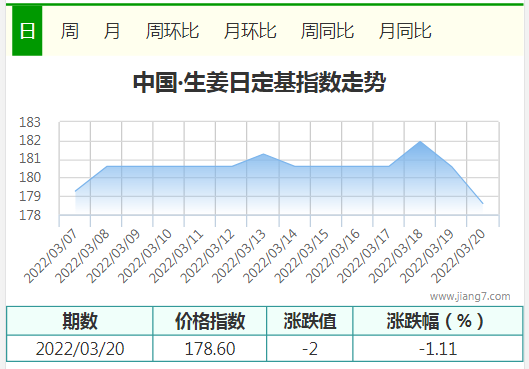Click the www.jiang7.com watermark link

pyautogui.click(x=470, y=296)
